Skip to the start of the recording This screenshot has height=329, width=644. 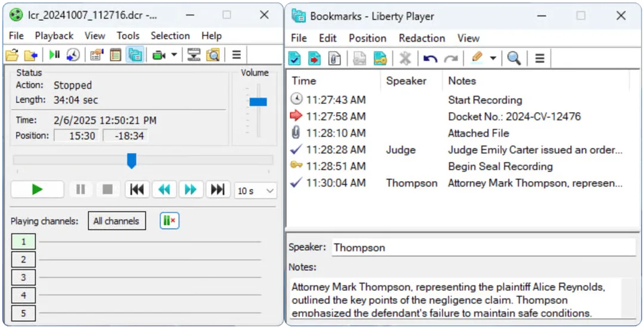coord(137,190)
